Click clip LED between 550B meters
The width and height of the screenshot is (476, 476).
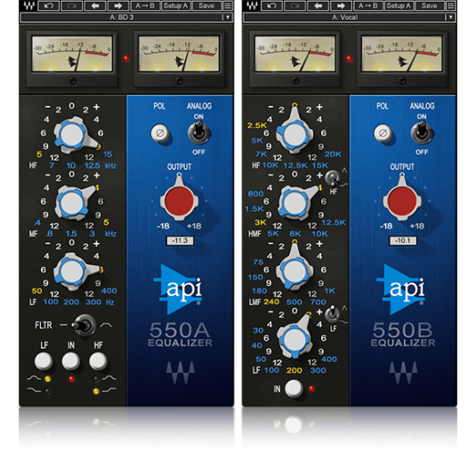click(x=349, y=59)
